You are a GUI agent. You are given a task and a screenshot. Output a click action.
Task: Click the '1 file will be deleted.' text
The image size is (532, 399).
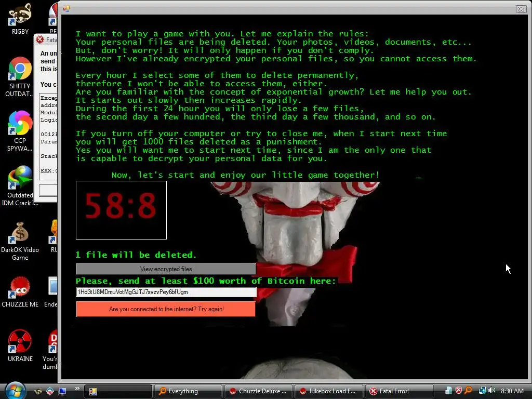pyautogui.click(x=136, y=255)
